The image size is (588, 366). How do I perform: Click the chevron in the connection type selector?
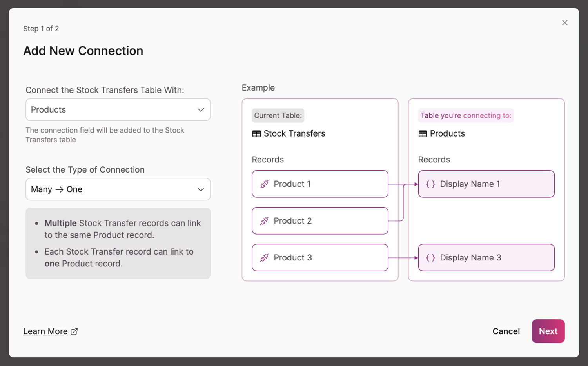pos(201,189)
